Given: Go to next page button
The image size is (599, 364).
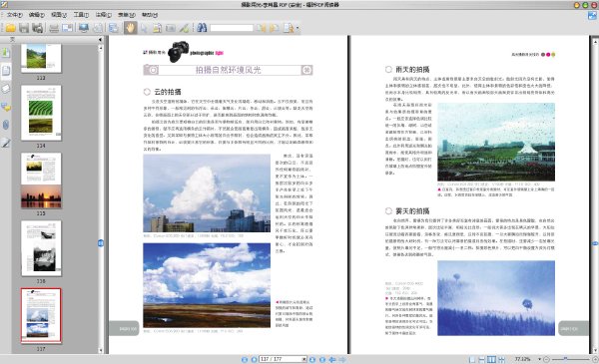Looking at the screenshot, I should [312, 359].
